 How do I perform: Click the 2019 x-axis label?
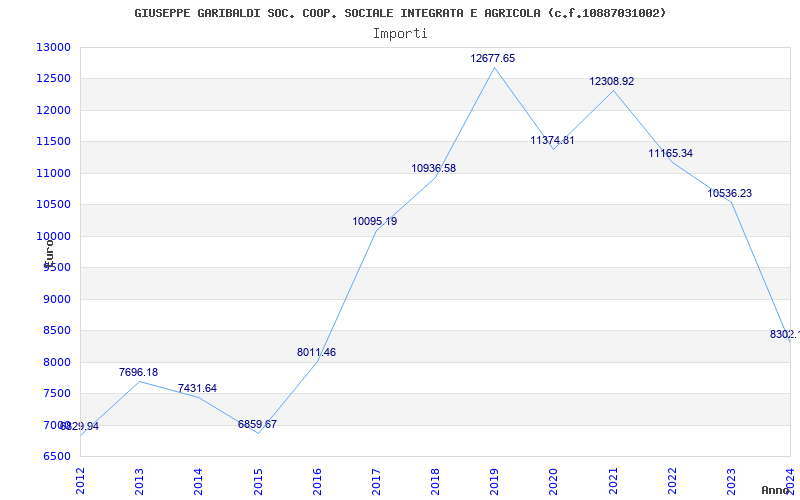[x=494, y=481]
